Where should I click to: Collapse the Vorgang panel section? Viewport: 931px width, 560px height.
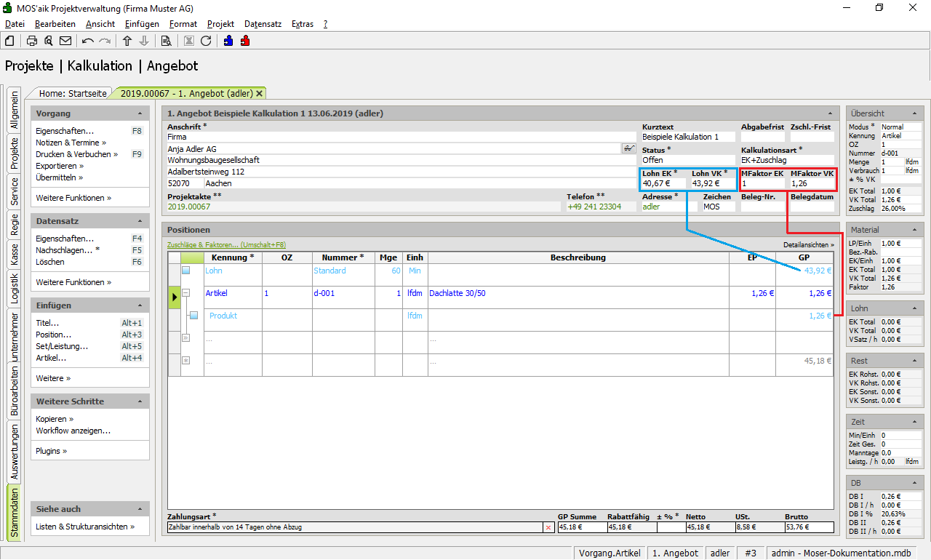point(139,114)
